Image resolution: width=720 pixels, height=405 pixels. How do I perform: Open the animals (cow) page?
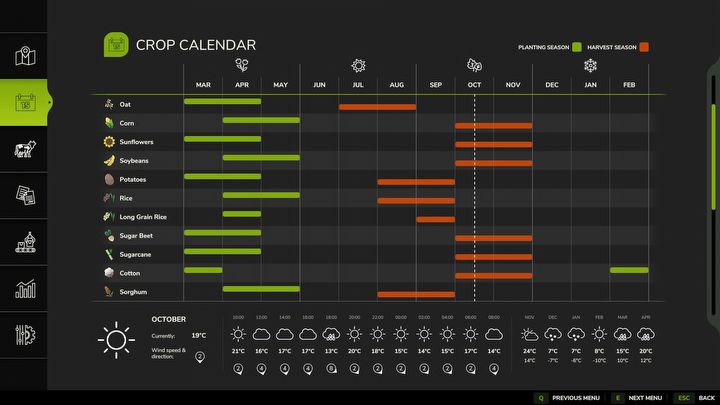click(x=25, y=149)
